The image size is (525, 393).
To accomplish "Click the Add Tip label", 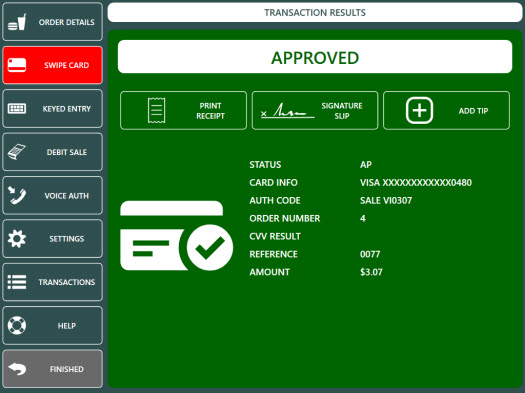I will tap(473, 111).
